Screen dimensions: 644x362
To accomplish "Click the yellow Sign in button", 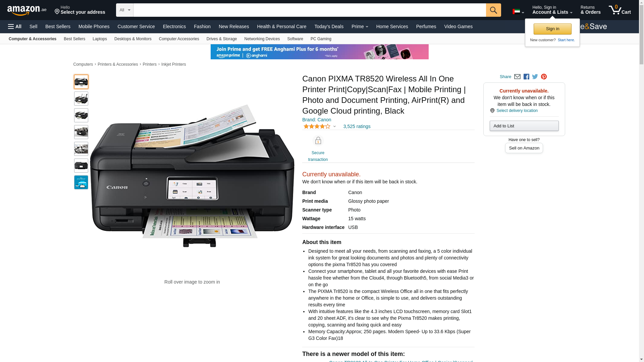I will click(x=552, y=29).
